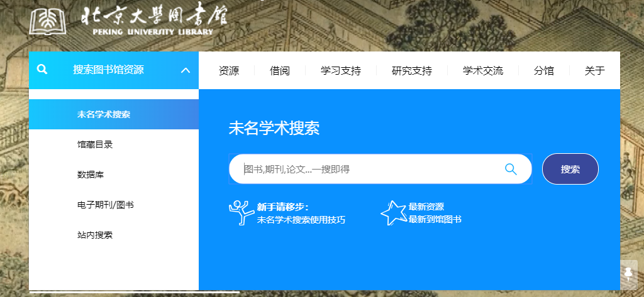Open the 借阅 menu
This screenshot has height=297, width=644.
tap(280, 70)
